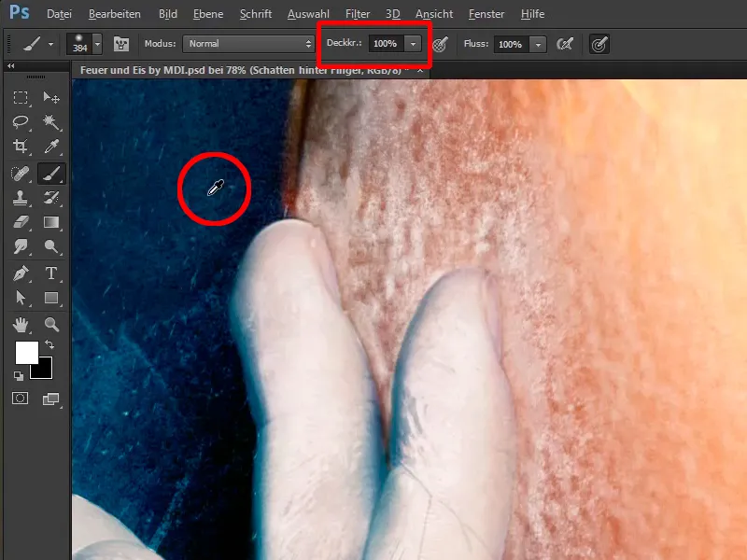
Task: Reset default foreground and background colors
Action: 19,376
